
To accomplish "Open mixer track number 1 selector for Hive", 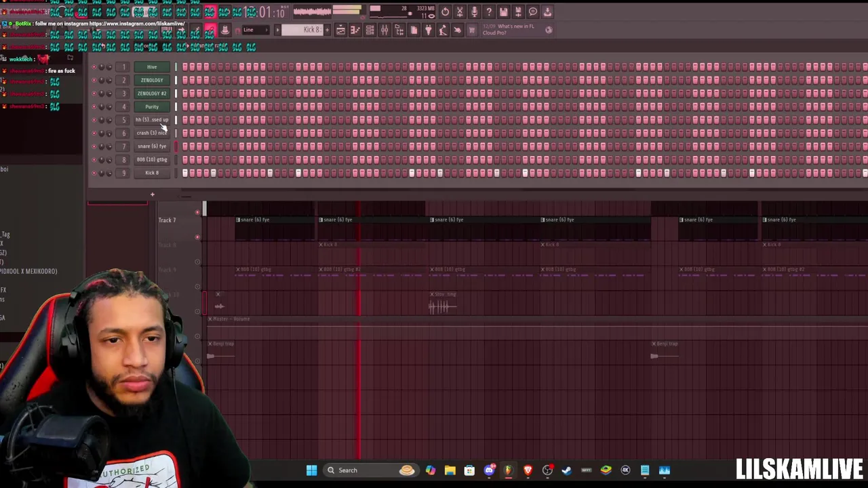I will coord(123,67).
